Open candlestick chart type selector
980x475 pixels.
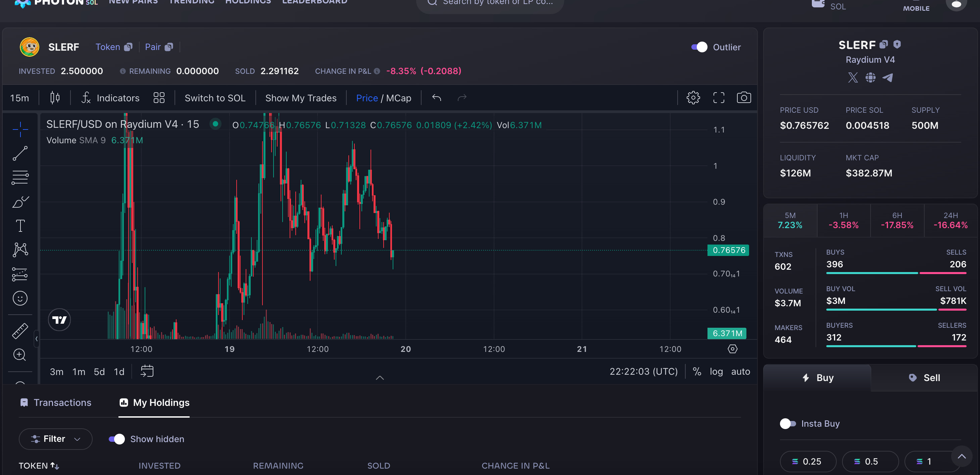point(55,98)
